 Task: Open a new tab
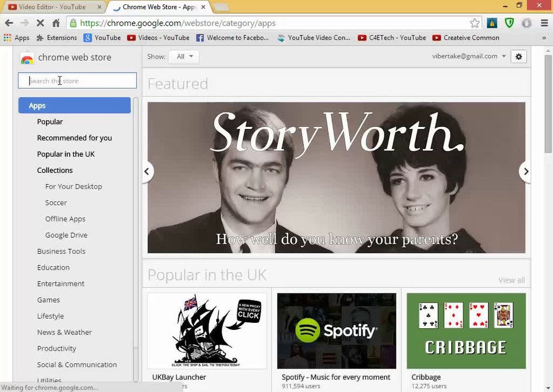pos(221,7)
